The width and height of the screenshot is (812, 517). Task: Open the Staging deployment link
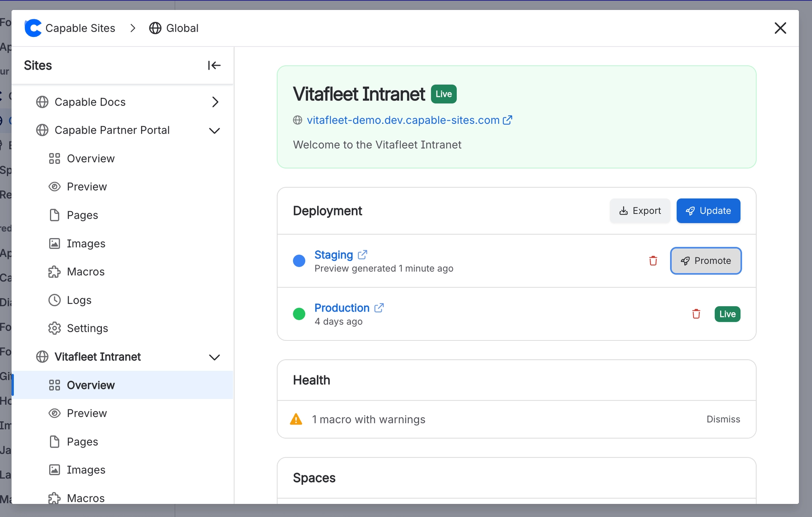(333, 254)
